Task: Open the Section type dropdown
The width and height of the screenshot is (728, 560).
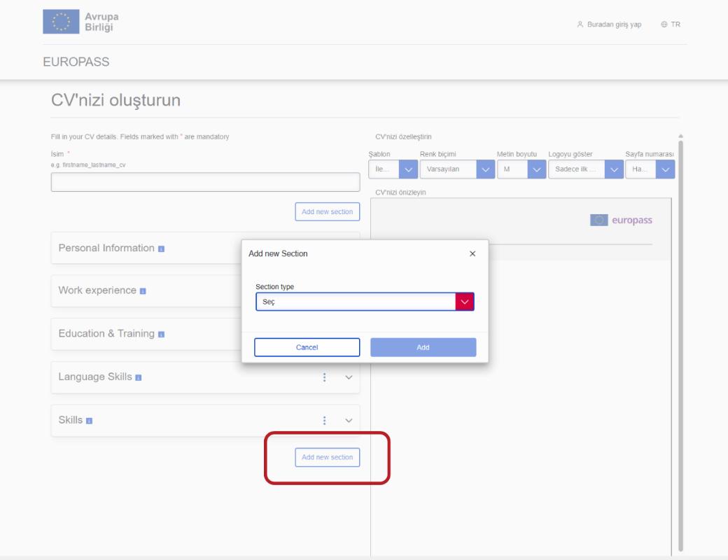Action: coord(365,302)
